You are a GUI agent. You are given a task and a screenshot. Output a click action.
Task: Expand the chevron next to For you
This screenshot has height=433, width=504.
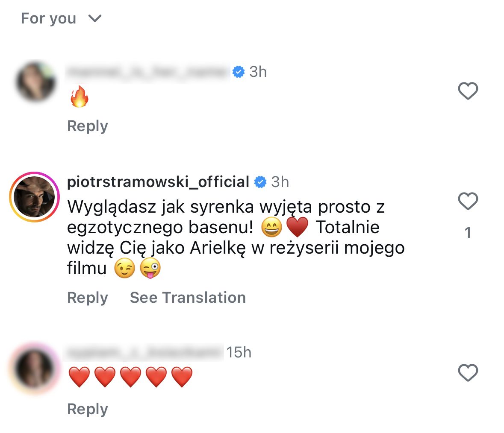coord(95,18)
